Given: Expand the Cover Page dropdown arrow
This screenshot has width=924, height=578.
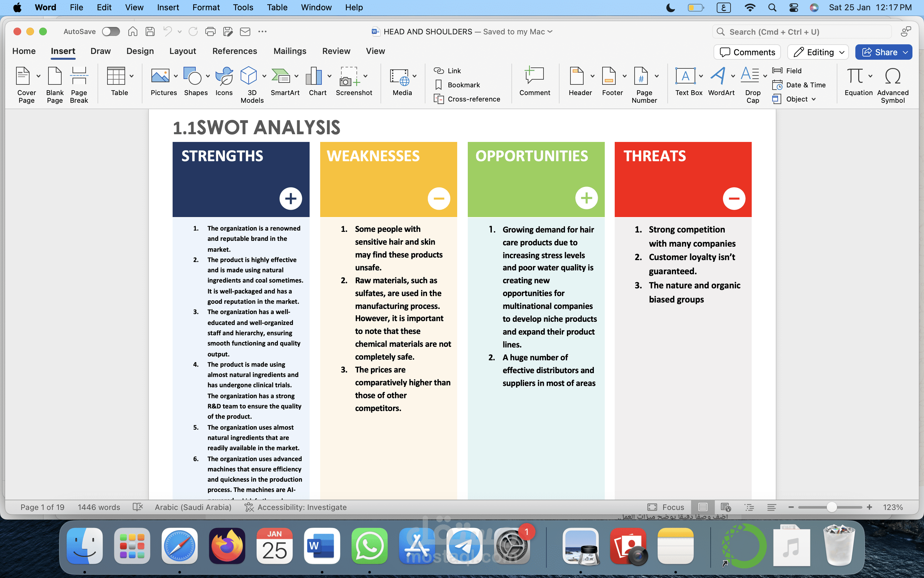Looking at the screenshot, I should (38, 76).
